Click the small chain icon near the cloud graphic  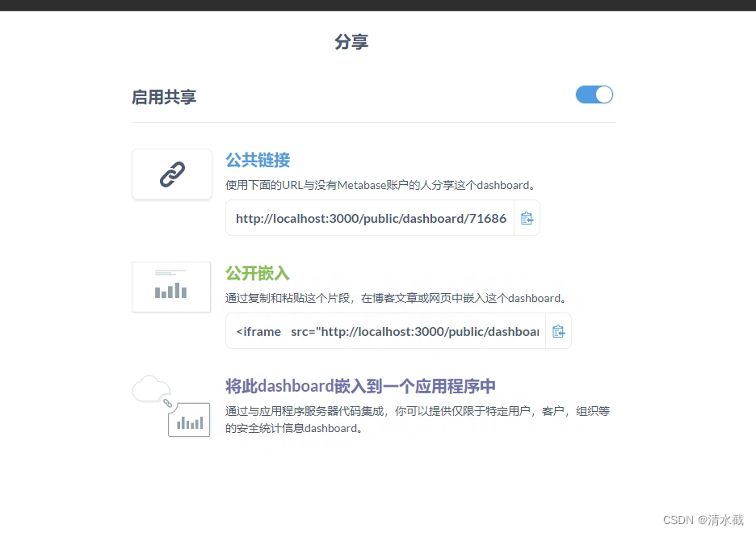coord(168,402)
